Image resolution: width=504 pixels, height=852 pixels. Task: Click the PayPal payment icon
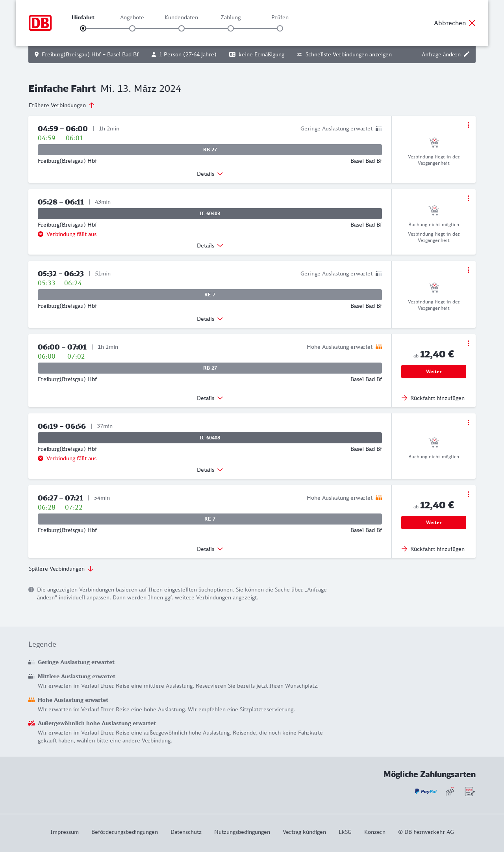[426, 791]
